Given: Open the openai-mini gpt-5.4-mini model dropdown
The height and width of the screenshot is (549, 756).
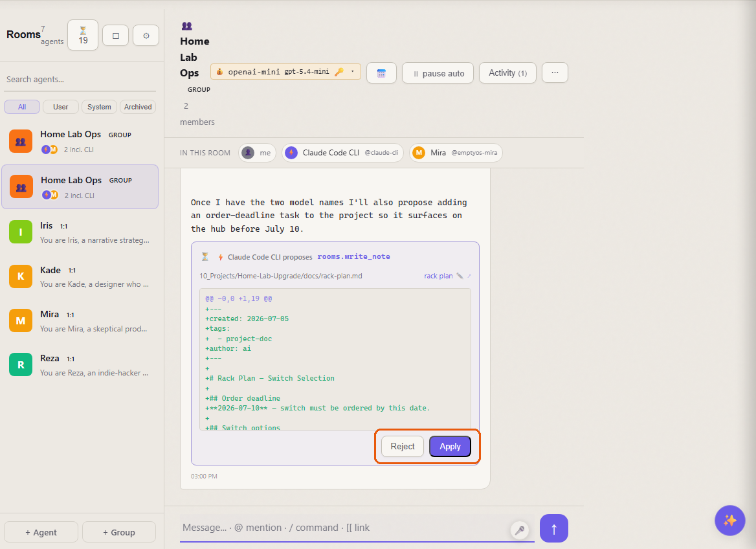Looking at the screenshot, I should pyautogui.click(x=285, y=72).
